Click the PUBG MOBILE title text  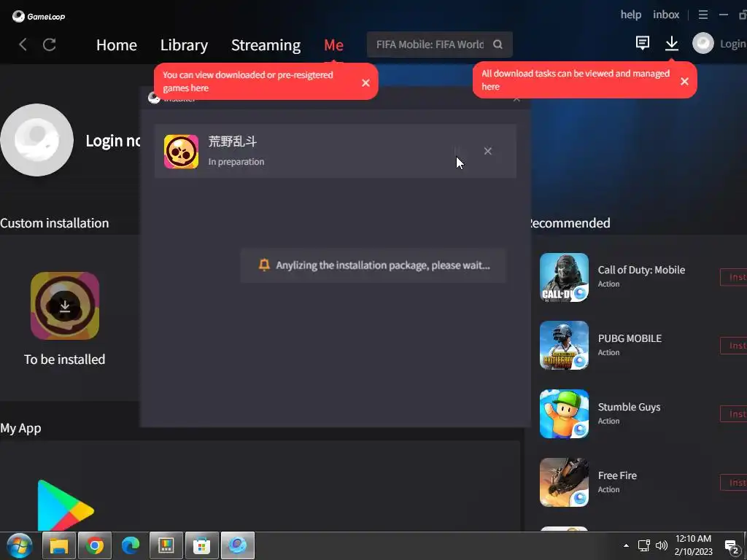pyautogui.click(x=630, y=338)
